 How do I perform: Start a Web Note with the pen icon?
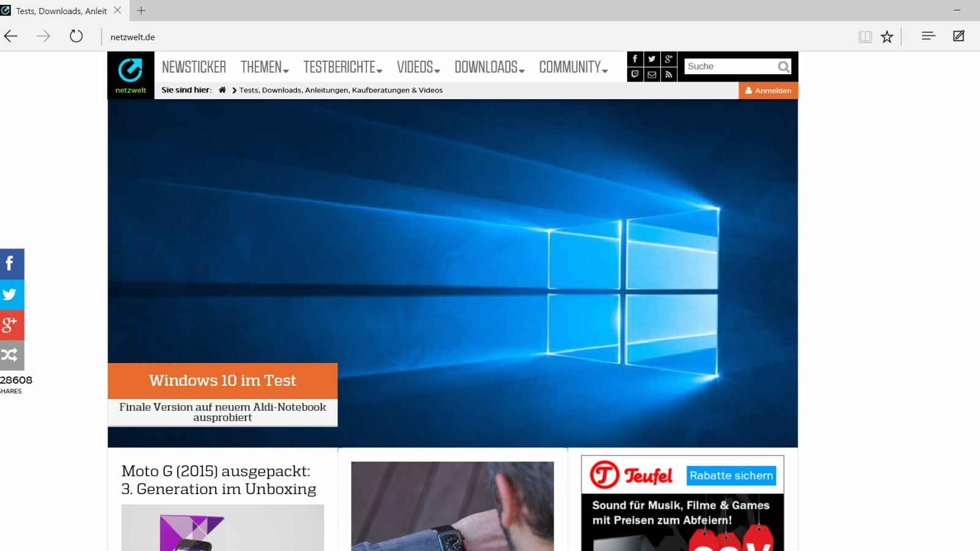point(958,37)
